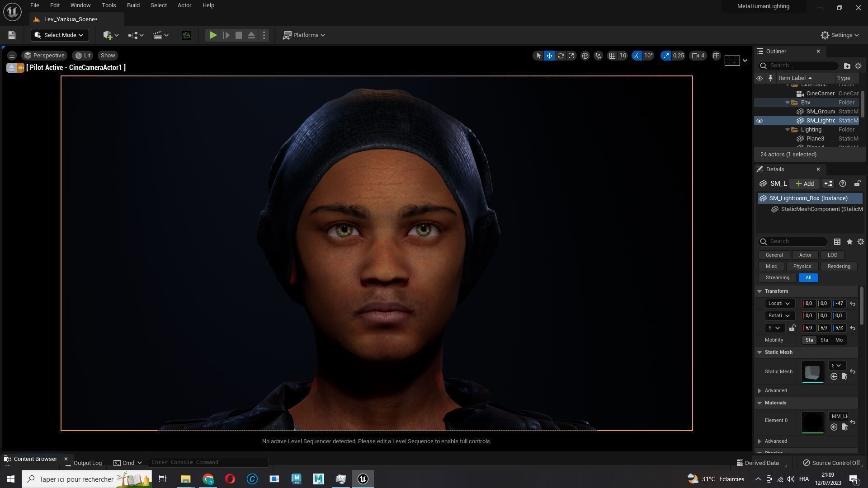Switch to the Output Log tab

click(87, 463)
